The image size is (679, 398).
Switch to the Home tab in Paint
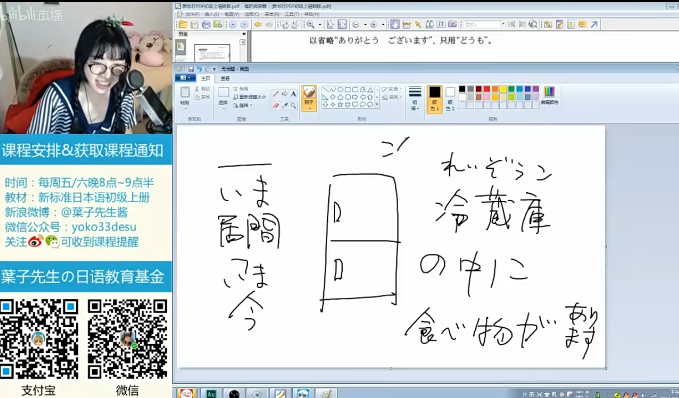click(x=205, y=78)
